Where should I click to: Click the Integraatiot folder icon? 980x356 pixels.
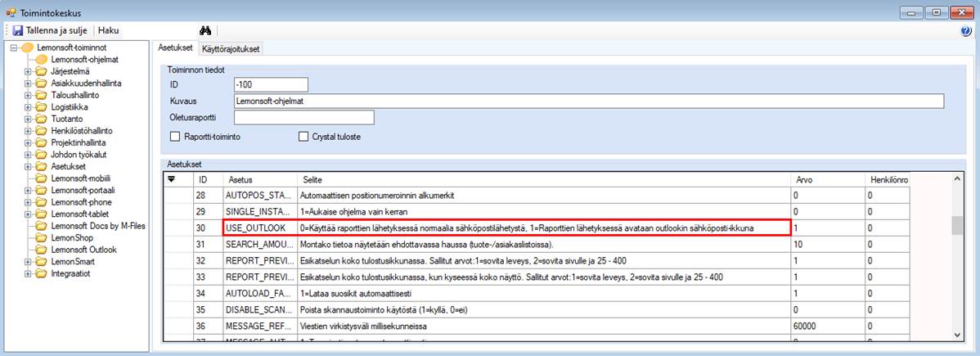[41, 273]
